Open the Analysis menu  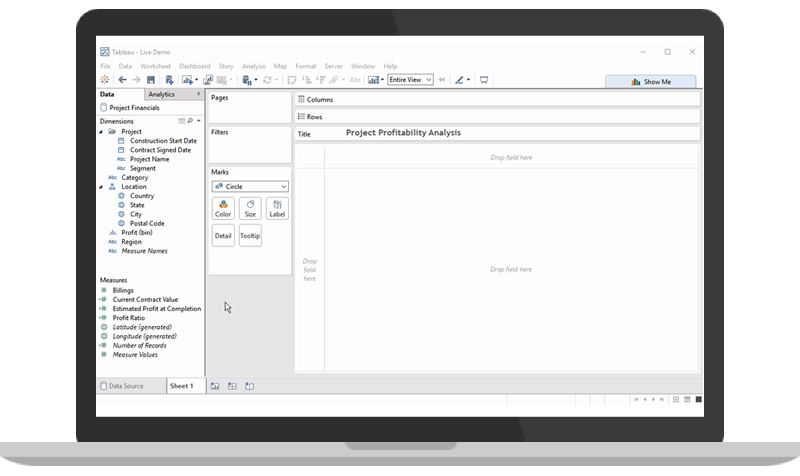[x=254, y=66]
